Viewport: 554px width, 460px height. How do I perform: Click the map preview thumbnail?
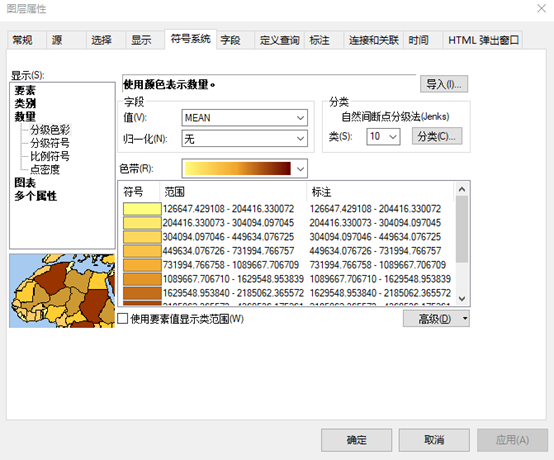(62, 291)
